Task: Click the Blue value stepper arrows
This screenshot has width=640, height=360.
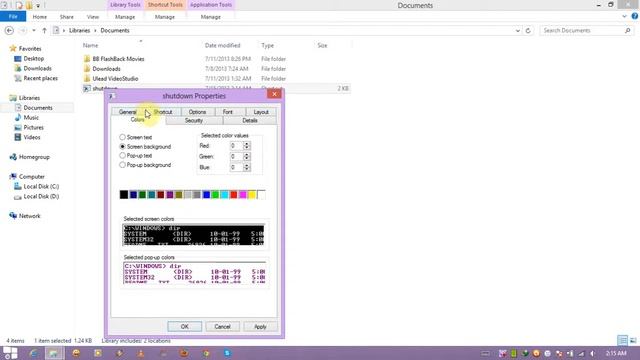Action: coord(247,167)
